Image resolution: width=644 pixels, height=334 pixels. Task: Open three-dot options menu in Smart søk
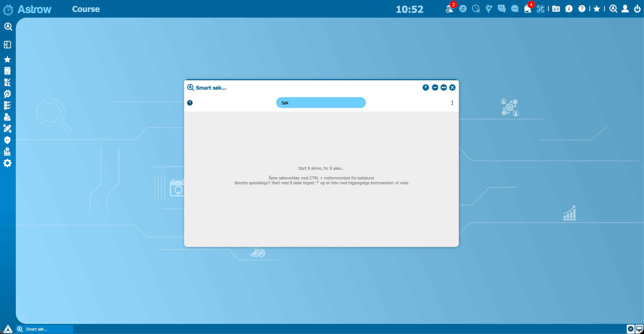click(x=452, y=103)
